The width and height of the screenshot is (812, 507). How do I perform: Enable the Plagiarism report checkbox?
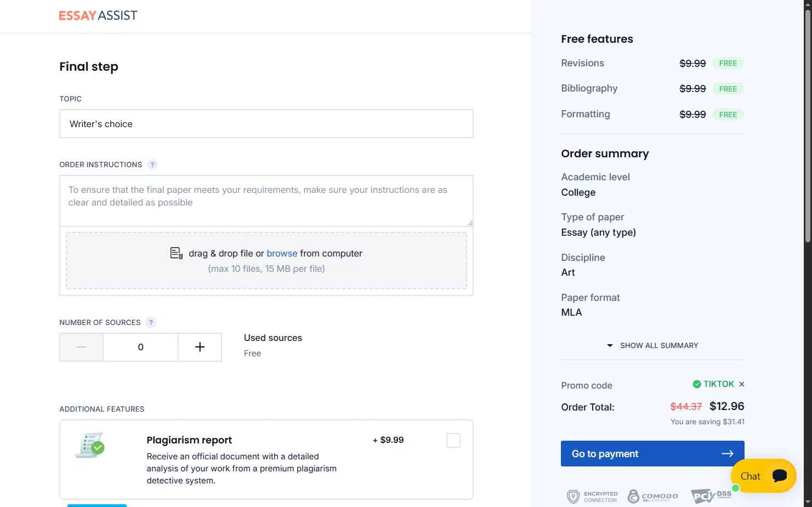[x=453, y=440]
